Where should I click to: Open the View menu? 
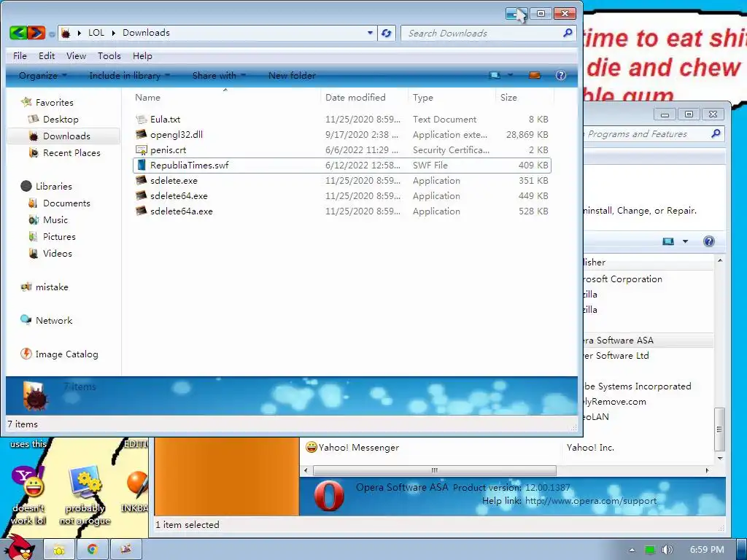[x=76, y=56]
